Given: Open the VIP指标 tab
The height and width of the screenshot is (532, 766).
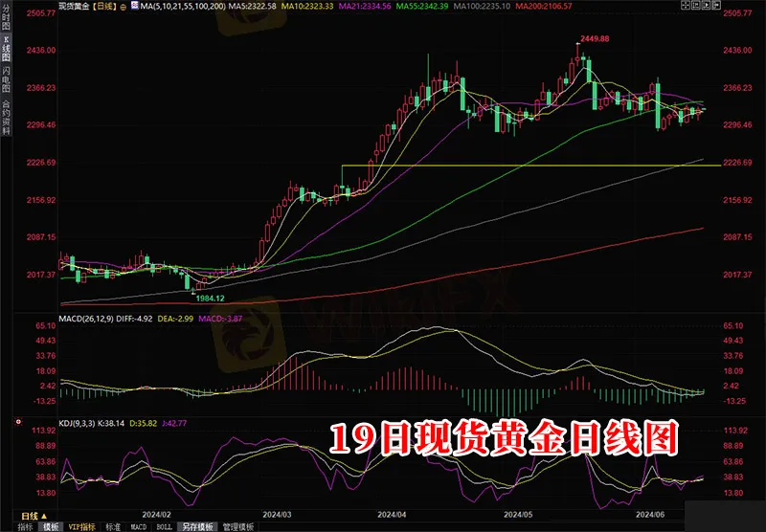Looking at the screenshot, I should (x=82, y=527).
